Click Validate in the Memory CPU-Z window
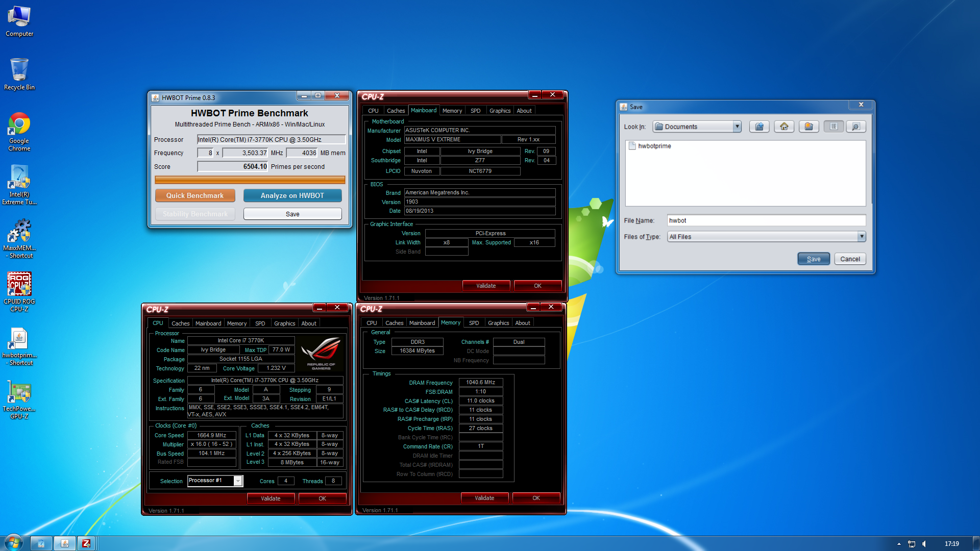Image resolution: width=980 pixels, height=551 pixels. [484, 498]
